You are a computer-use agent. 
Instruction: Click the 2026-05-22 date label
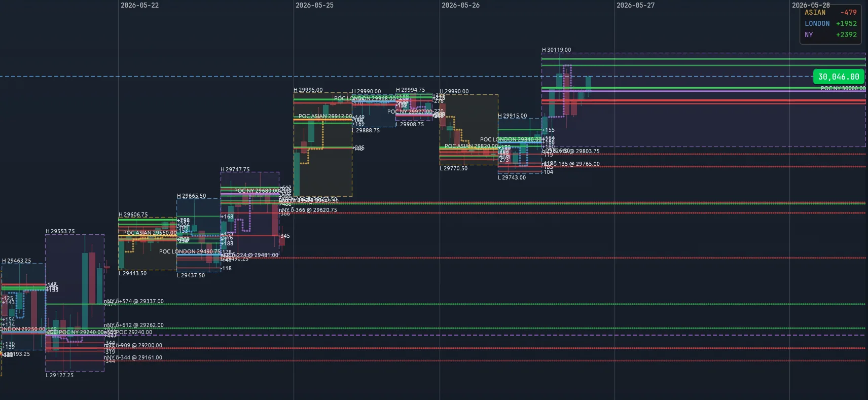tap(139, 5)
